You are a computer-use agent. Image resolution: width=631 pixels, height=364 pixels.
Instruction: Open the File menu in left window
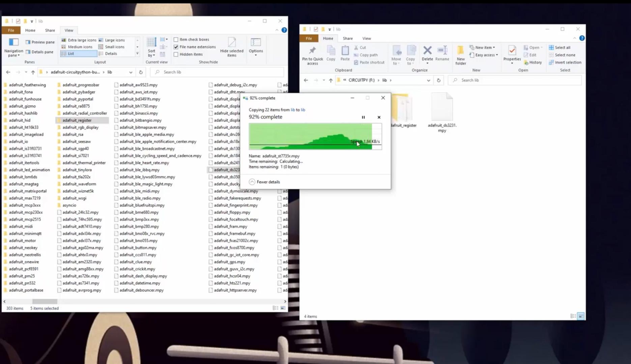[x=11, y=30]
